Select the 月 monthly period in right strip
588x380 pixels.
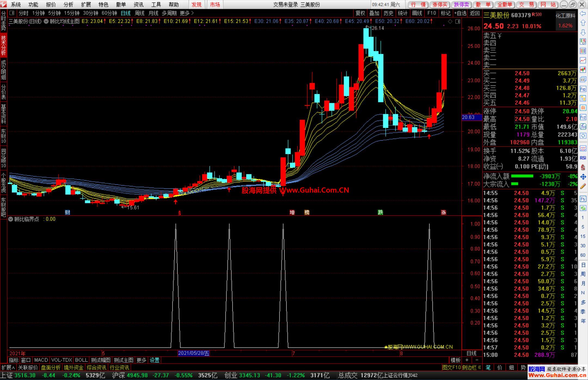[583, 283]
